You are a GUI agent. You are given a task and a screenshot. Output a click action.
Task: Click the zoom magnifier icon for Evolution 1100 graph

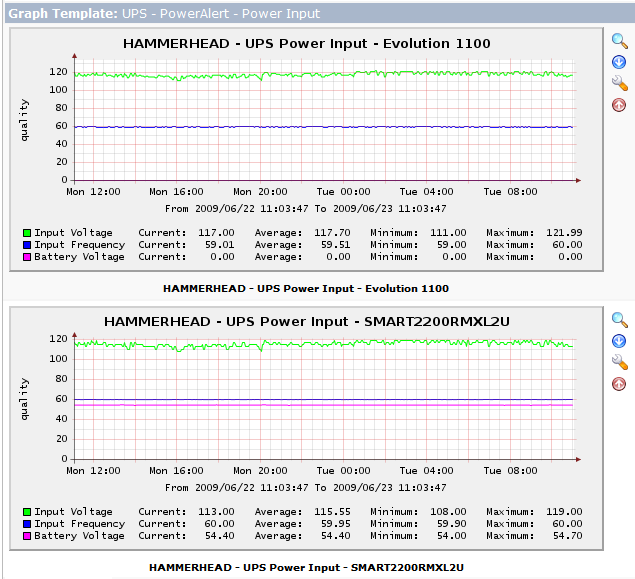pos(620,41)
